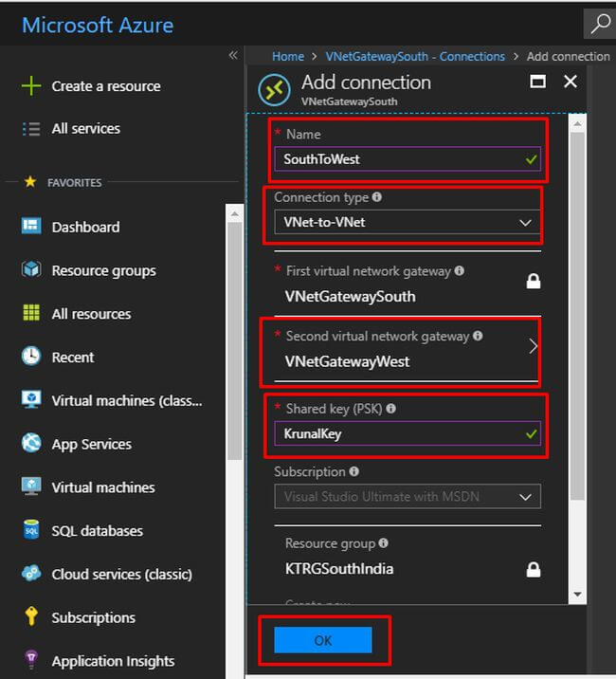Click the search magnifier icon
The image size is (616, 679).
tap(601, 24)
